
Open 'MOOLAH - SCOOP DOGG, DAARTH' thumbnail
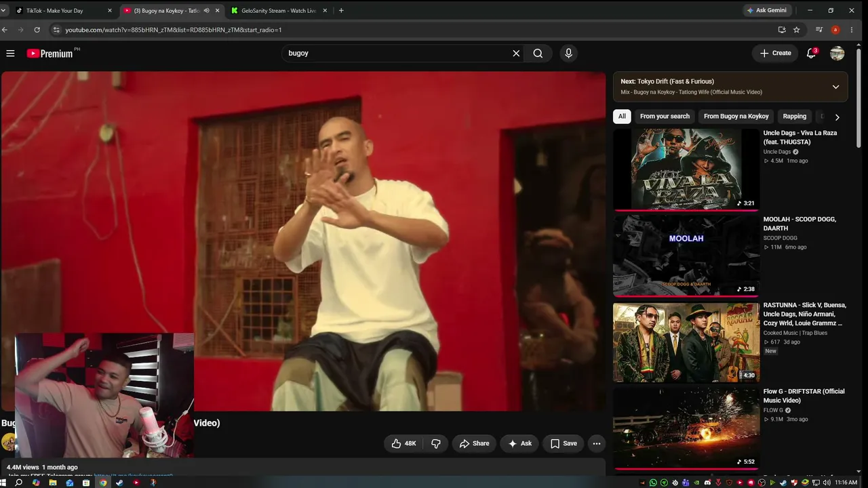pos(686,256)
